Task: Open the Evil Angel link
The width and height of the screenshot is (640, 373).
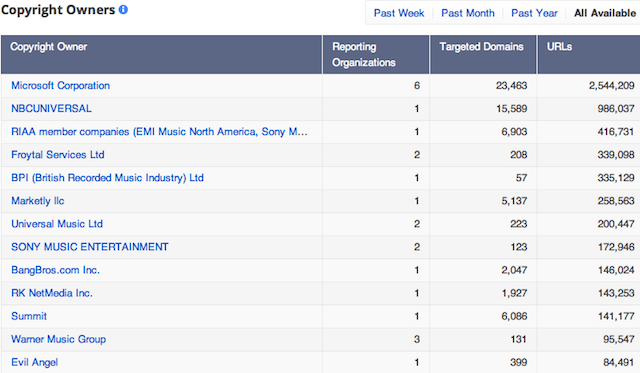Action: pyautogui.click(x=35, y=362)
